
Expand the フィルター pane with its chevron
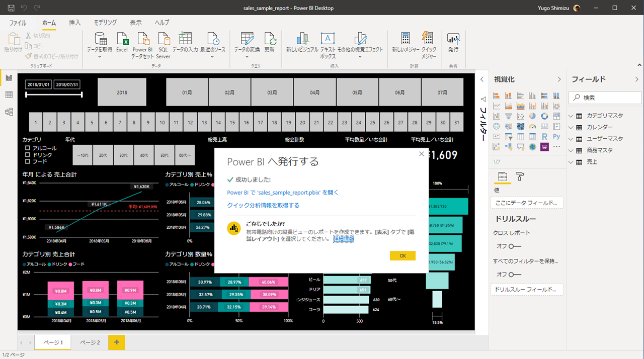pos(481,79)
